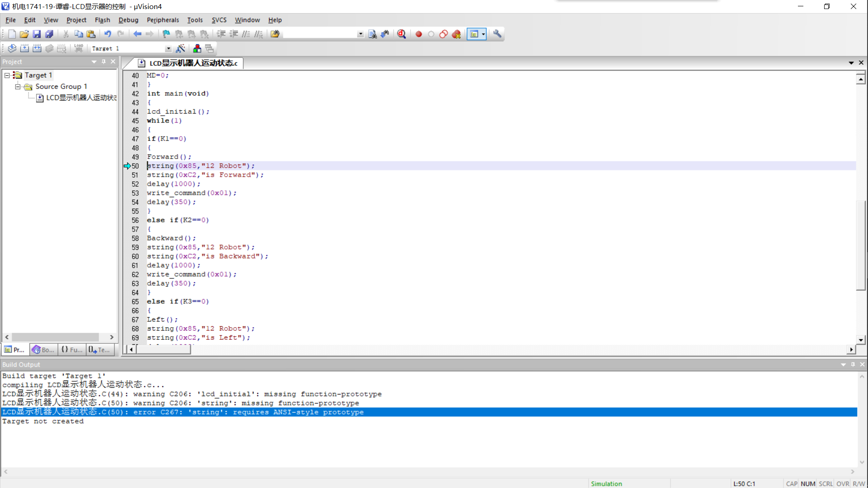Toggle the Build Output panel pin
The image size is (868, 488).
tap(853, 365)
